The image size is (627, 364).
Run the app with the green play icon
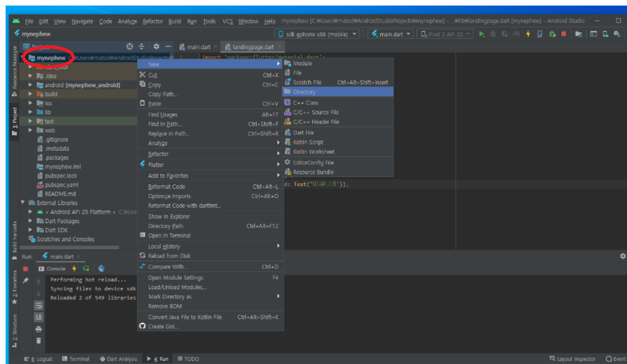pos(481,34)
